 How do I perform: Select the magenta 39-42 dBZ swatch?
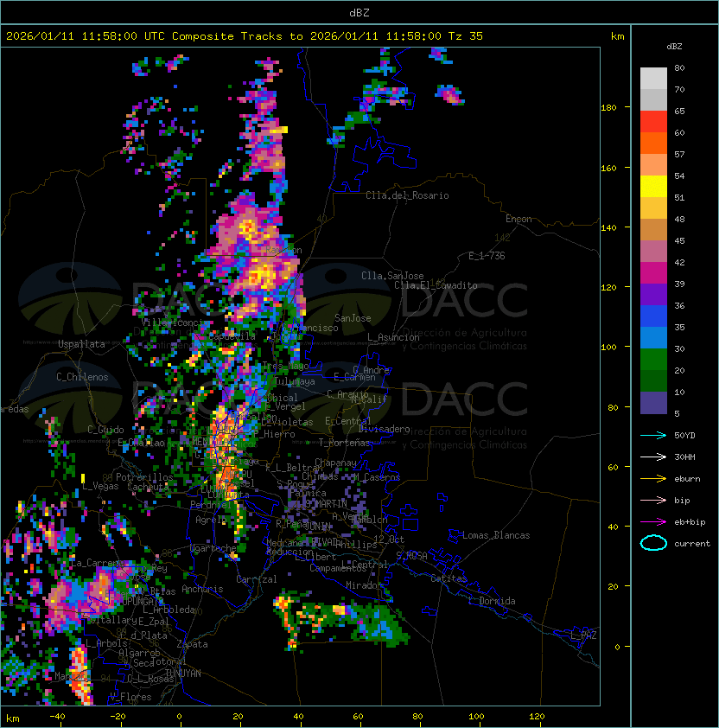[x=653, y=273]
